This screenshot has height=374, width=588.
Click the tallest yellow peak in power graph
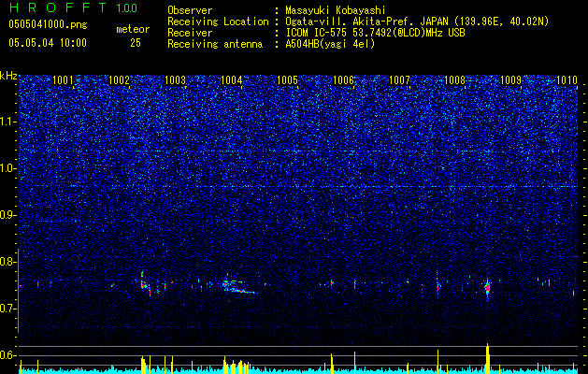[x=487, y=357]
